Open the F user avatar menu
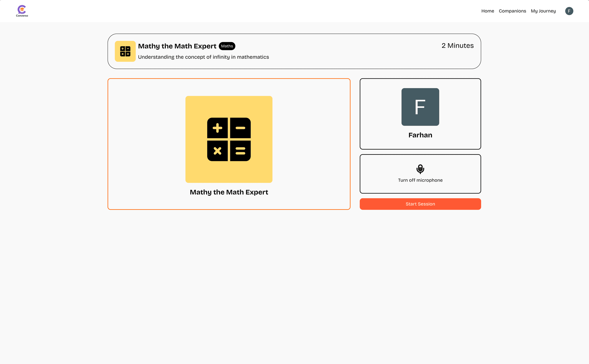 (x=569, y=11)
